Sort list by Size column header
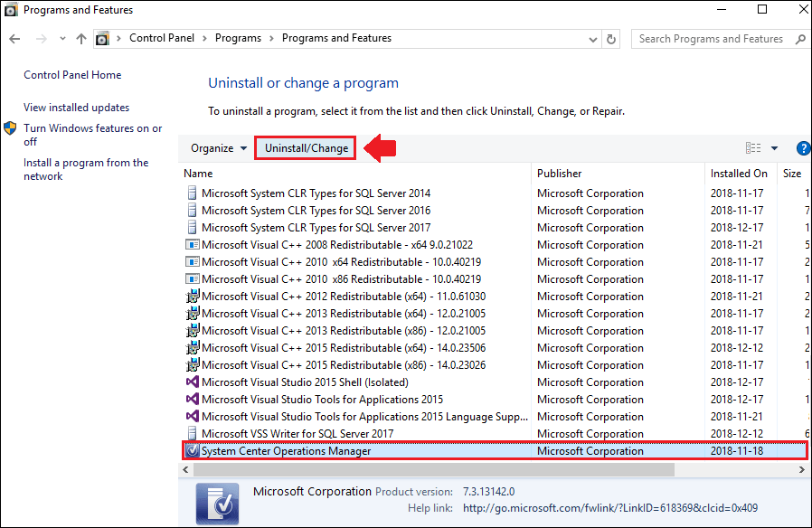Screen dimensions: 812x528 click(x=792, y=174)
